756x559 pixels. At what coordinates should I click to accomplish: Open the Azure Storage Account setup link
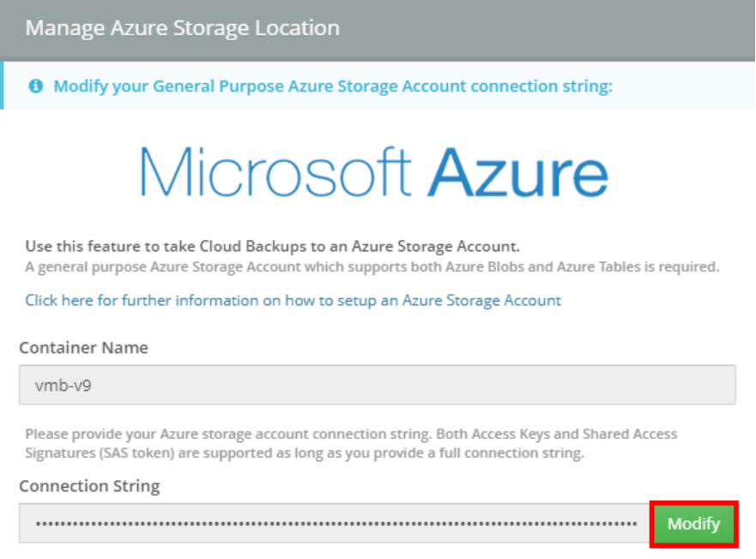click(x=293, y=300)
